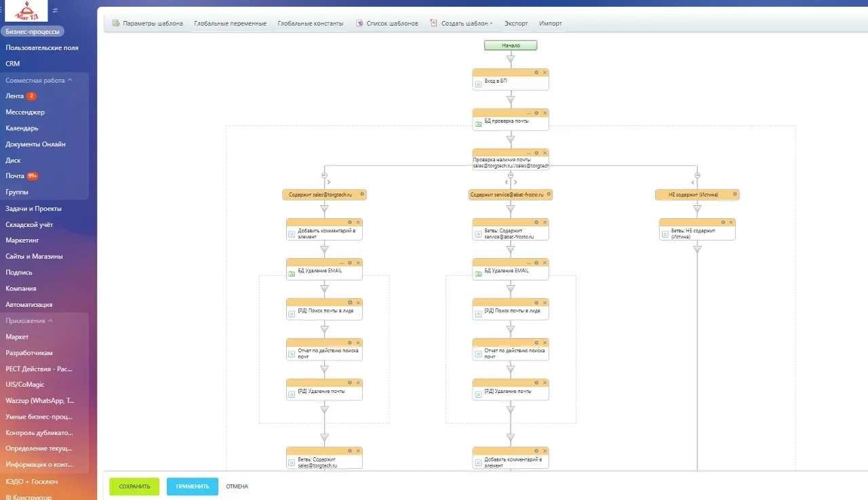Open Почта with 99+ badge
This screenshot has height=500, width=868.
22,176
